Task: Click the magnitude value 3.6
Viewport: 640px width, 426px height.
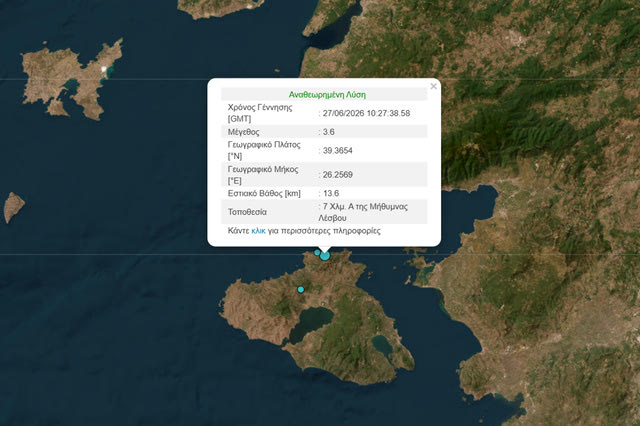Action: [x=329, y=132]
